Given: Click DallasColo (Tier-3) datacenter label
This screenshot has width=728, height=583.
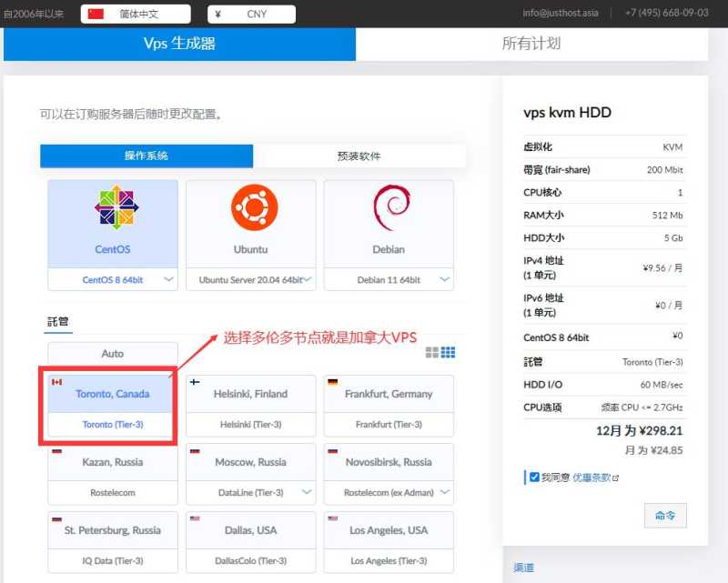Looking at the screenshot, I should [x=251, y=561].
